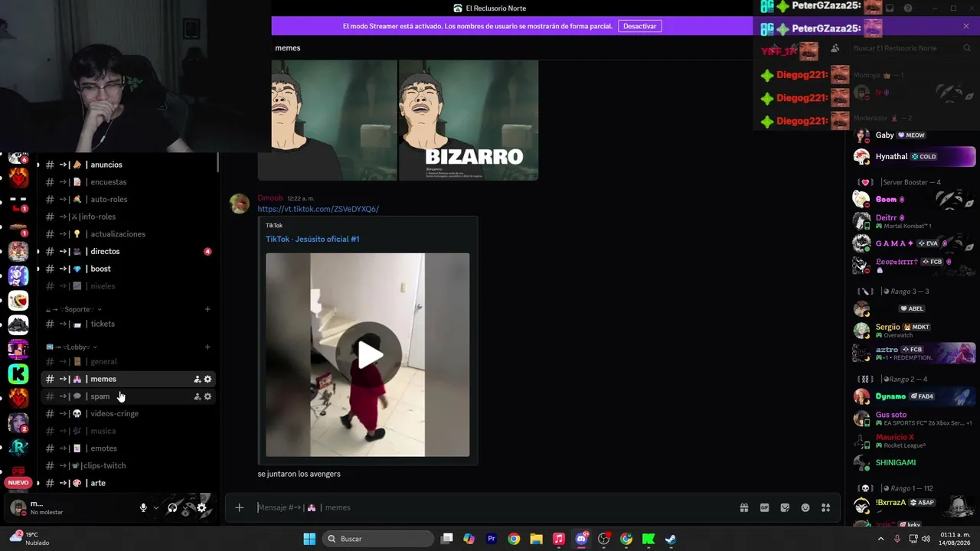Edit spam channel settings gear
980x551 pixels.
207,396
